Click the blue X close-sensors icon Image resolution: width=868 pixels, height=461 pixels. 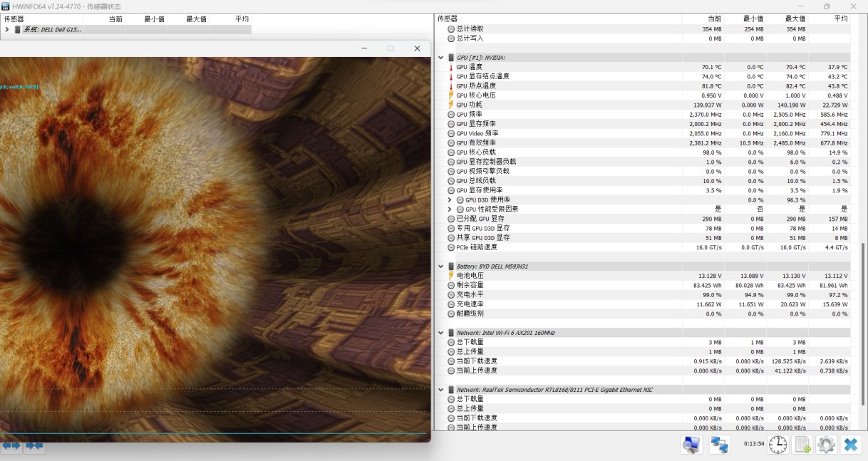coord(850,445)
